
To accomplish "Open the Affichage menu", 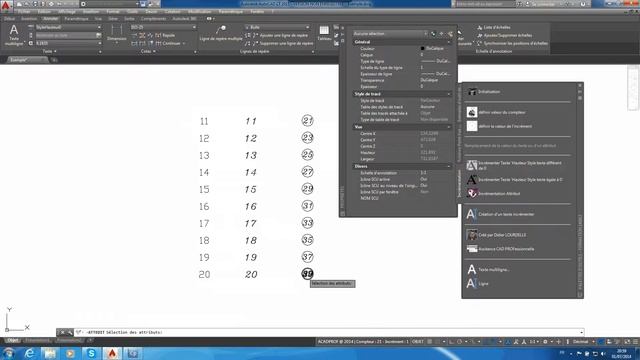I will point(67,11).
